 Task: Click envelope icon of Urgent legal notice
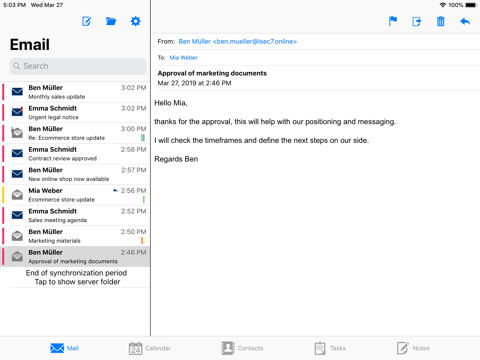(x=17, y=112)
